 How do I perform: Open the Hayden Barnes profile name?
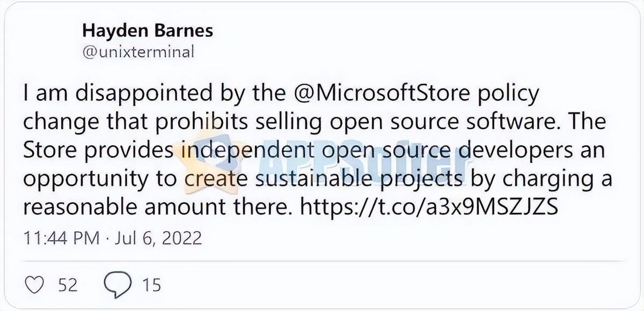[x=148, y=31]
